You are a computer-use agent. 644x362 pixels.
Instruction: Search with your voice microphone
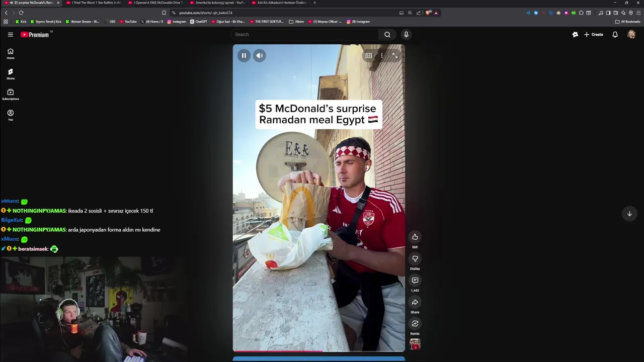click(406, 34)
